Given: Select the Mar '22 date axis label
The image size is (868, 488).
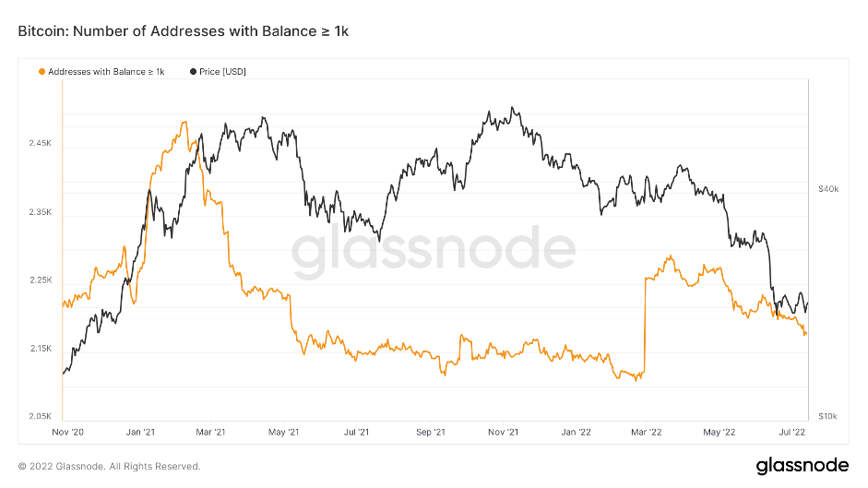Looking at the screenshot, I should [x=647, y=431].
